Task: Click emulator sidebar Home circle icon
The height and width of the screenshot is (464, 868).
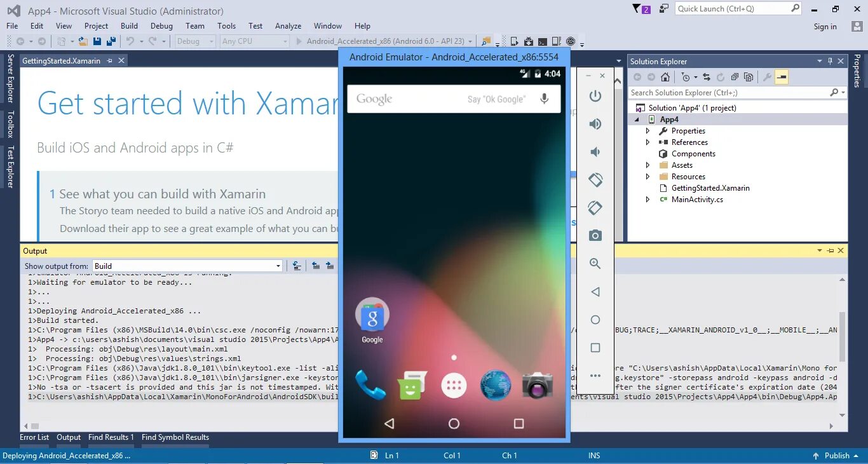Action: coord(595,320)
